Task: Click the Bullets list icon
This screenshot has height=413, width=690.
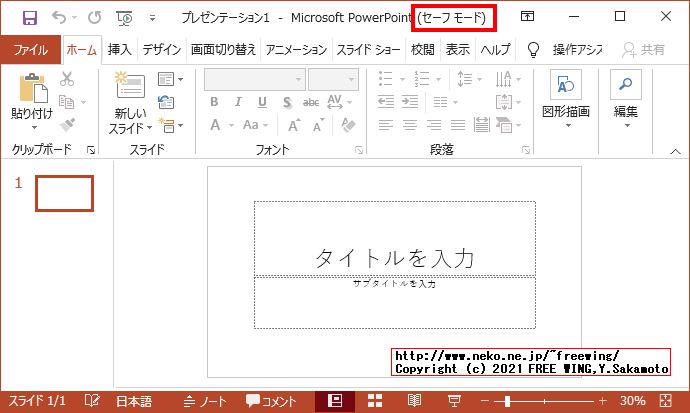Action: coord(386,79)
